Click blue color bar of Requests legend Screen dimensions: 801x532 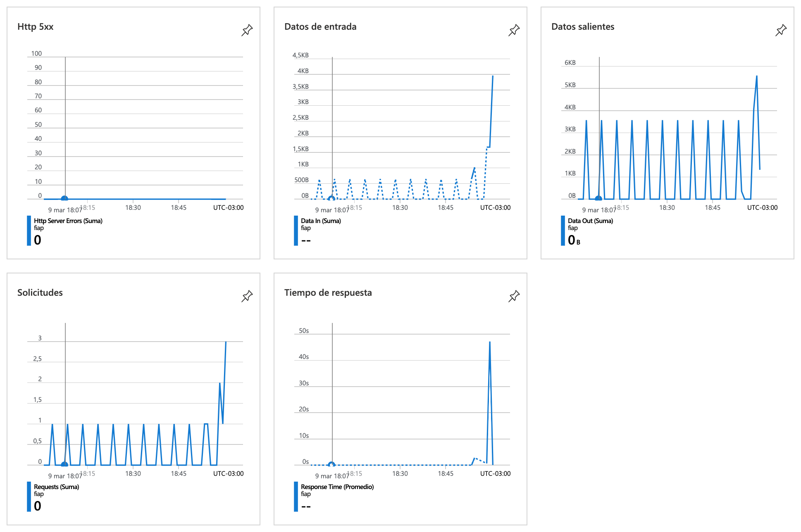point(29,496)
